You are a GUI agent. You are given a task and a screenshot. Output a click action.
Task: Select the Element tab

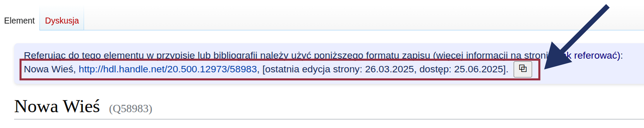pos(19,21)
